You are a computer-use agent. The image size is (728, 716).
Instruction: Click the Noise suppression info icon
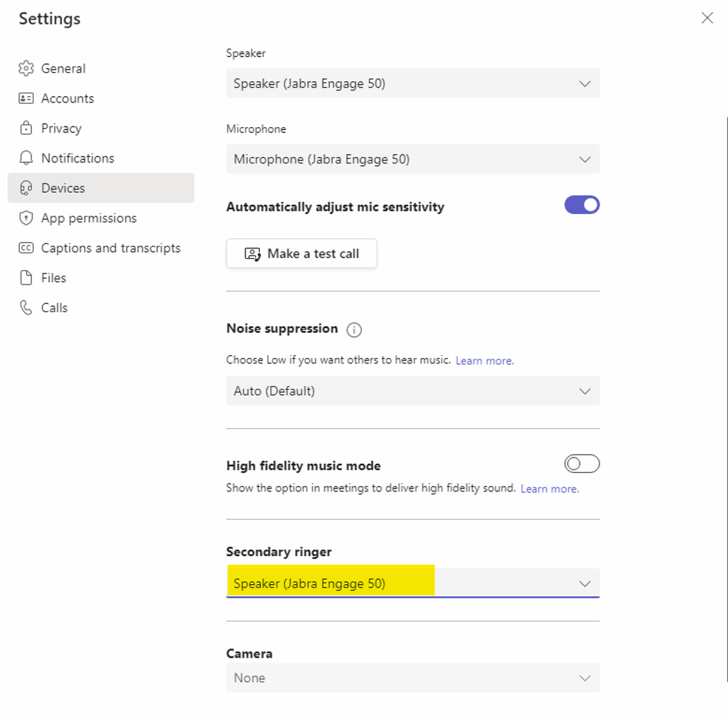pos(354,330)
